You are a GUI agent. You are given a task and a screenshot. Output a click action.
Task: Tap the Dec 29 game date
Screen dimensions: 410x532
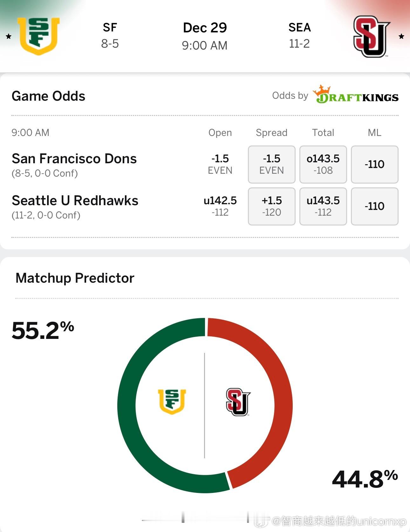coord(205,28)
